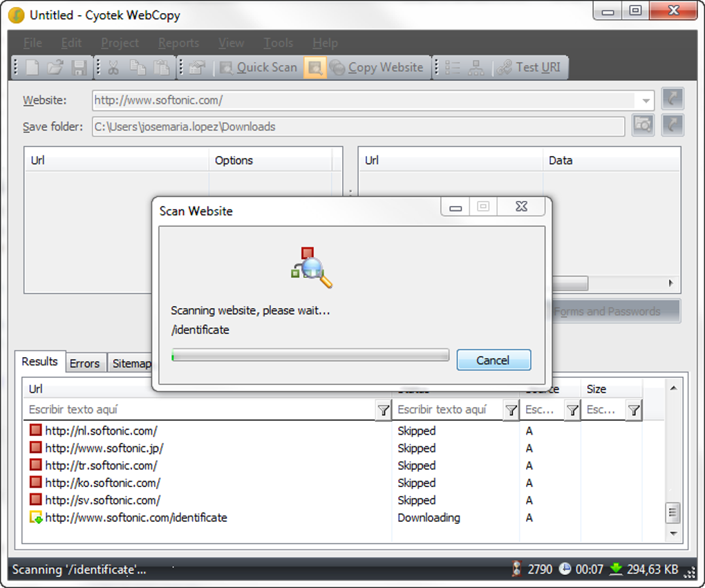Click the Quick Scan toolbar button
The height and width of the screenshot is (588, 705).
pos(258,68)
